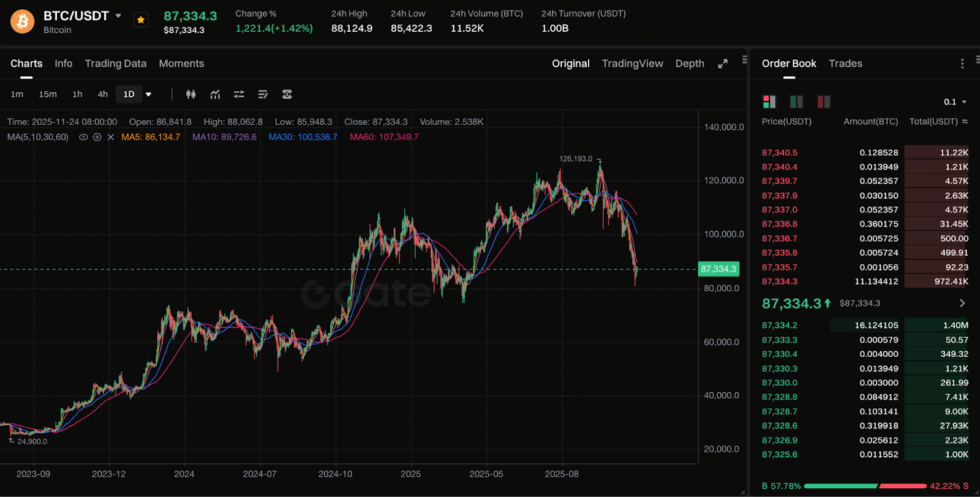Viewport: 980px width, 497px height.
Task: Open the timeframe dropdown next to 1D
Action: [x=148, y=94]
